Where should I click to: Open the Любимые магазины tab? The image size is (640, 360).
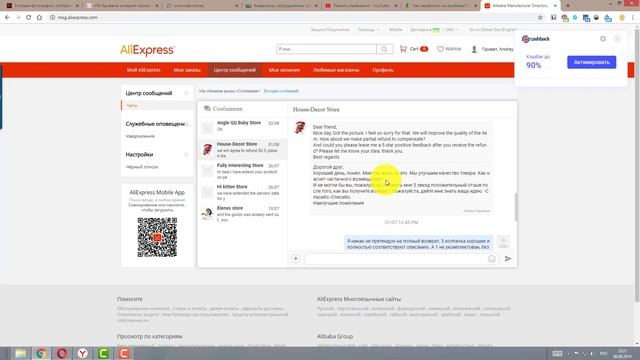click(336, 70)
